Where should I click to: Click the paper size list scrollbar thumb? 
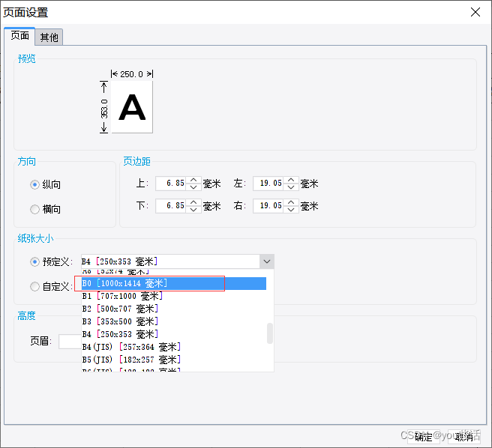[x=269, y=333]
